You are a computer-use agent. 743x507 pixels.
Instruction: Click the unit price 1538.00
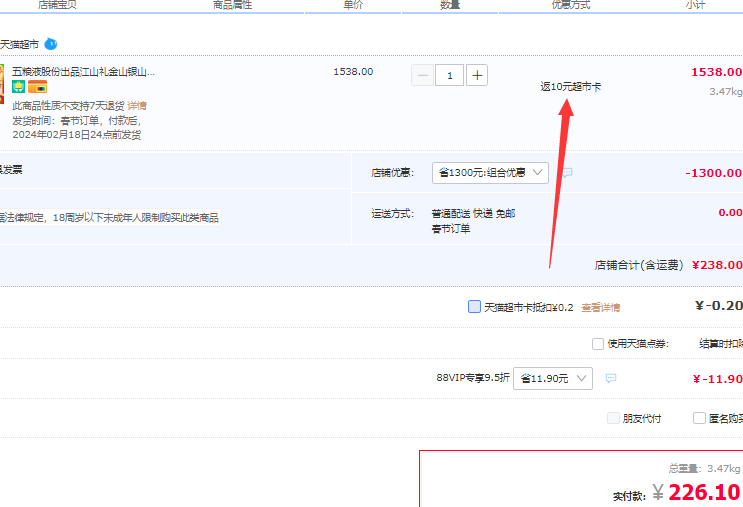tap(353, 72)
